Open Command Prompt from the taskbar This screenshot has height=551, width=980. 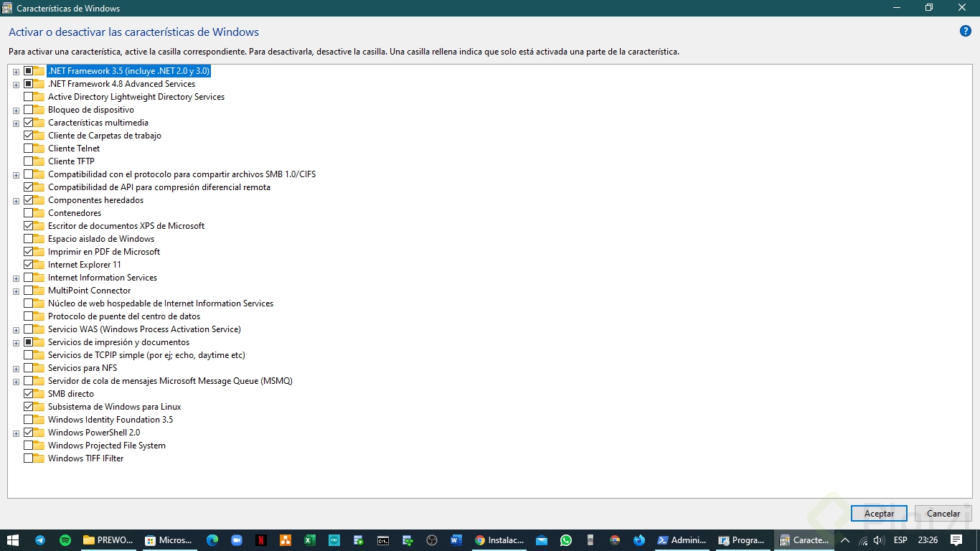pyautogui.click(x=383, y=540)
